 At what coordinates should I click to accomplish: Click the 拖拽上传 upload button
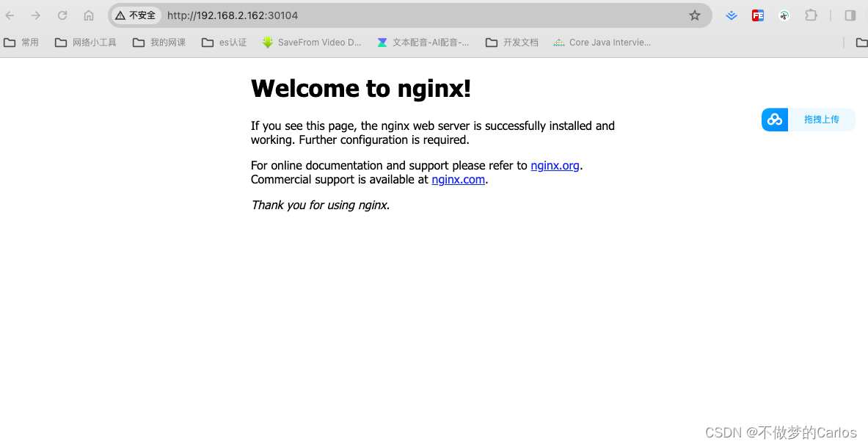822,120
